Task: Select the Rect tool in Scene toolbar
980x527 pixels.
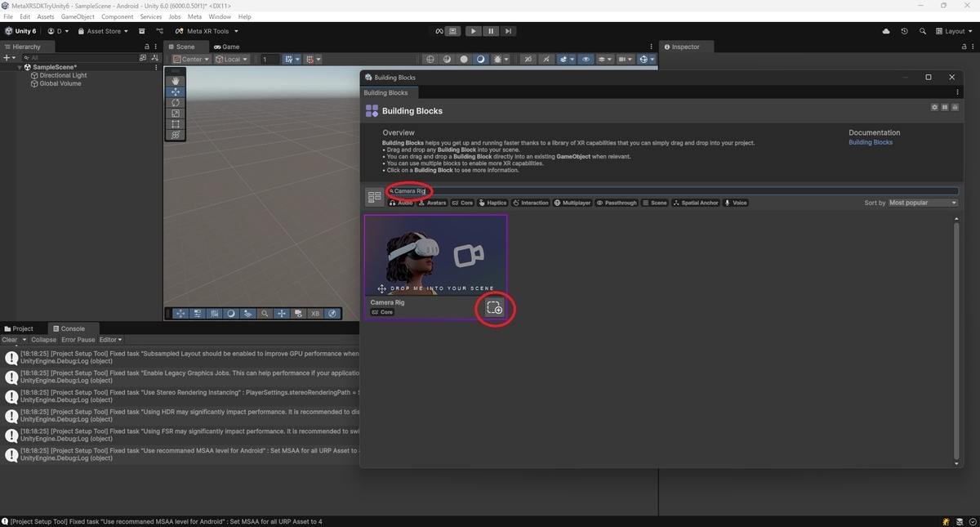Action: 176,124
